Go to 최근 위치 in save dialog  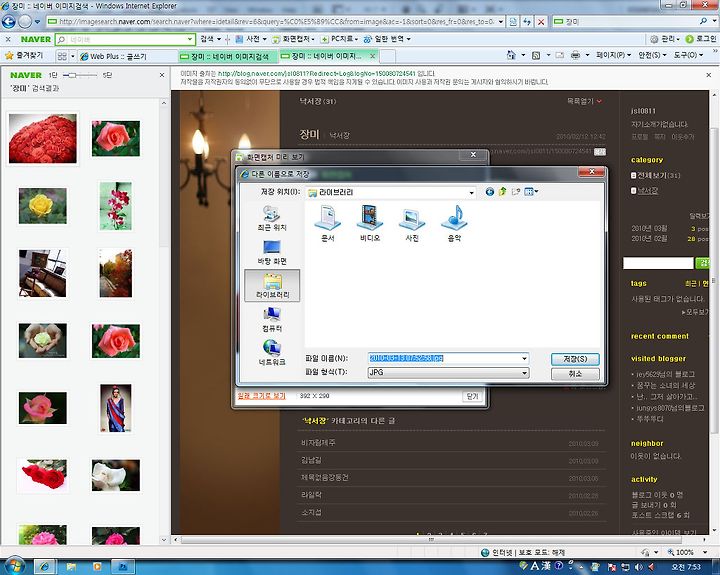click(272, 218)
